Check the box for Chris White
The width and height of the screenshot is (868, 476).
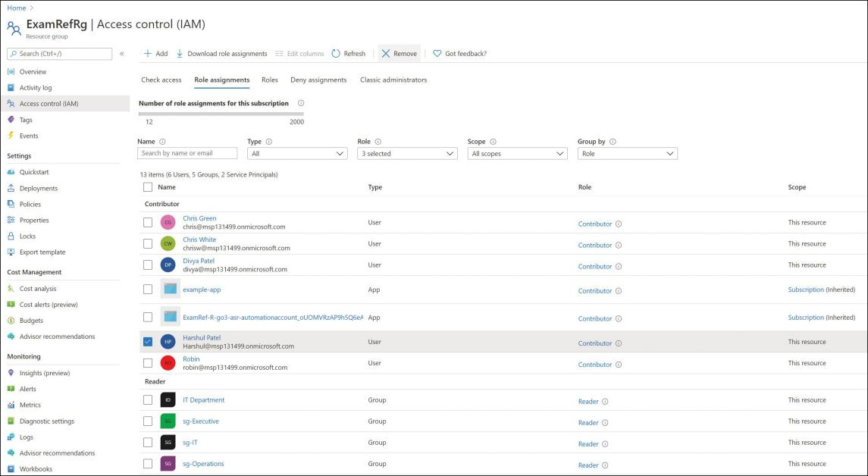point(148,243)
